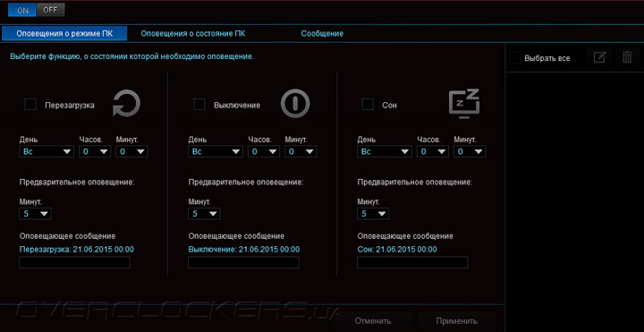Screen dimensions: 644x332
Task: Open Минут time dropdown under Перезагрузка
Action: coord(131,151)
